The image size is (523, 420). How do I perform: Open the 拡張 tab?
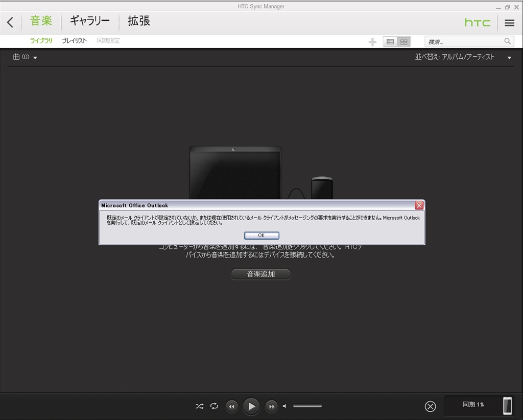coord(139,21)
